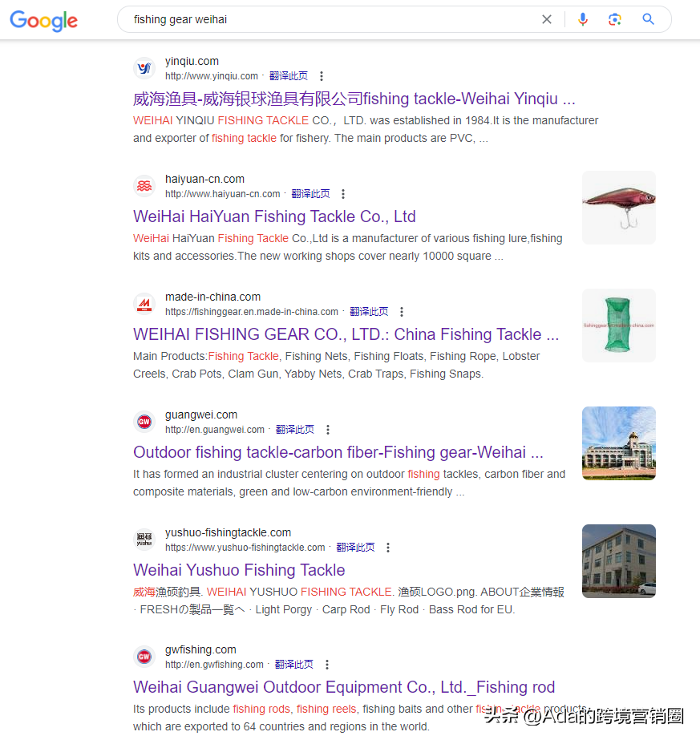Open Google Lens image search icon

tap(614, 19)
